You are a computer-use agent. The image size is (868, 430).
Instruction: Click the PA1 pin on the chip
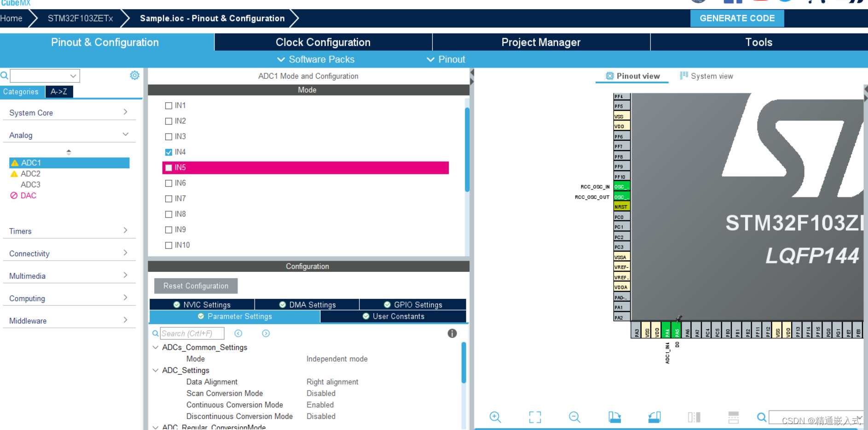click(622, 307)
